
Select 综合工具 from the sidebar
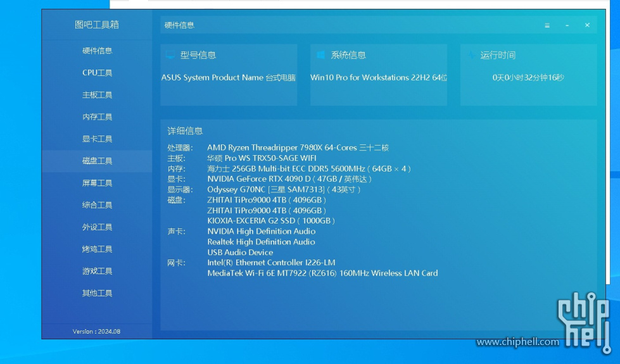[x=98, y=204]
